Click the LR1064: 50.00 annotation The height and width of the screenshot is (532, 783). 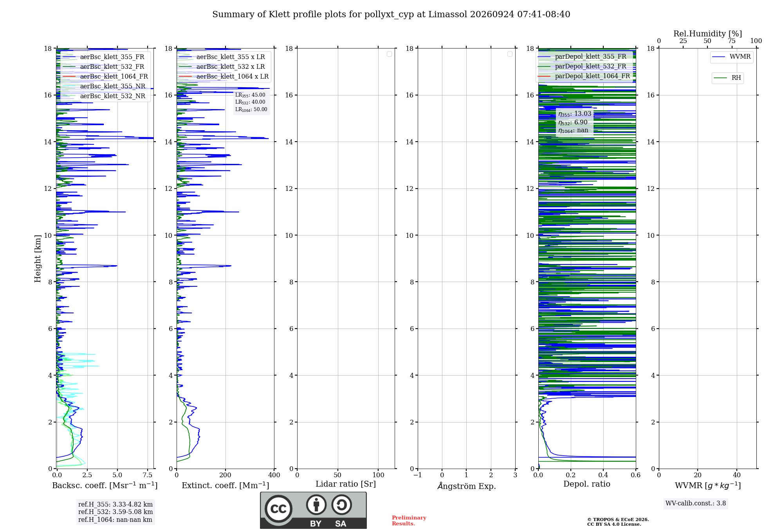coord(251,110)
